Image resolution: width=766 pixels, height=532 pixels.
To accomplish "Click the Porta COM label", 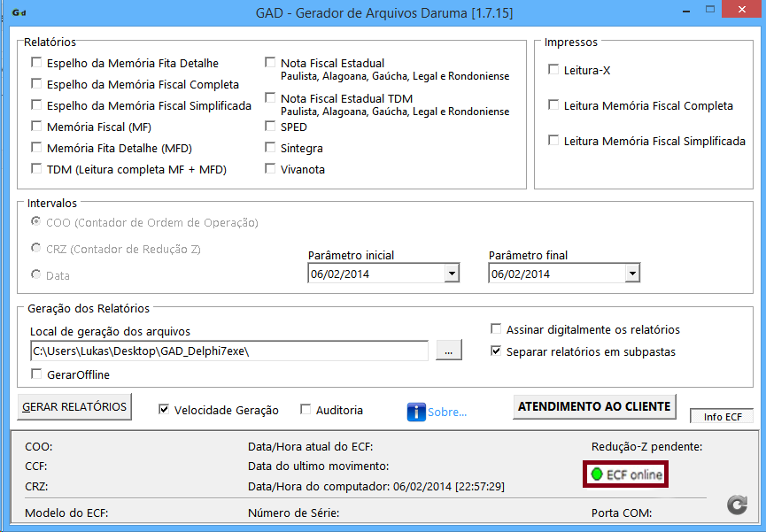I will pyautogui.click(x=622, y=513).
